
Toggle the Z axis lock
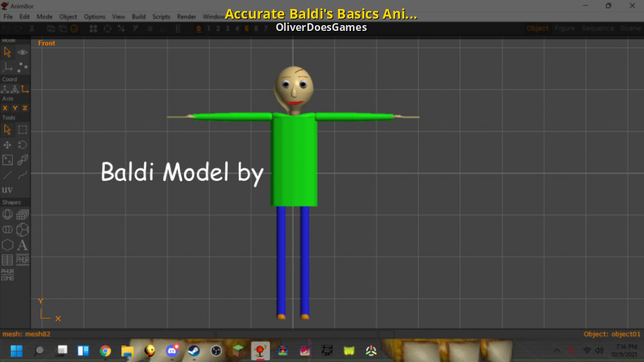(x=25, y=108)
